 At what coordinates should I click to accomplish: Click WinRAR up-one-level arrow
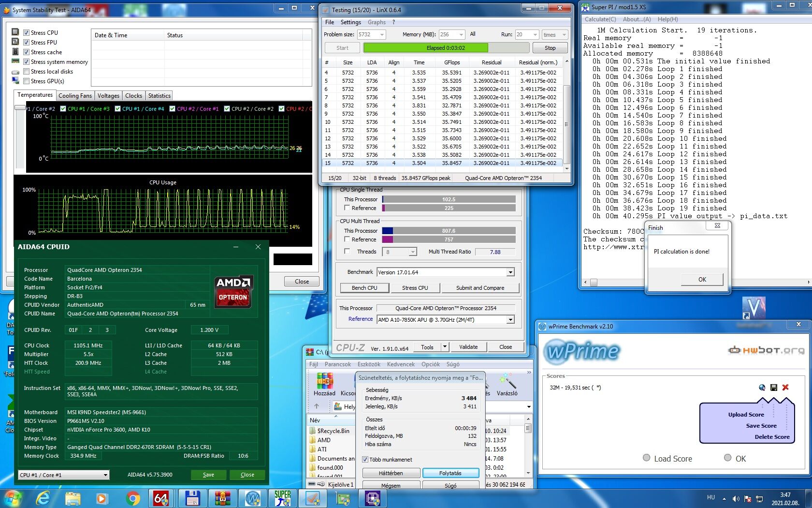coord(317,406)
